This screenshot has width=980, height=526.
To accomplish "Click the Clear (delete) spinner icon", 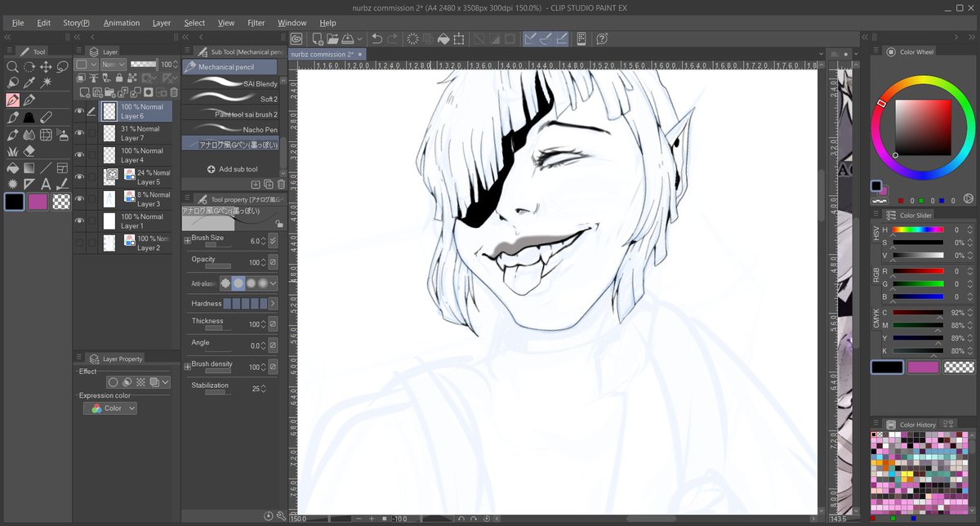I will click(412, 38).
